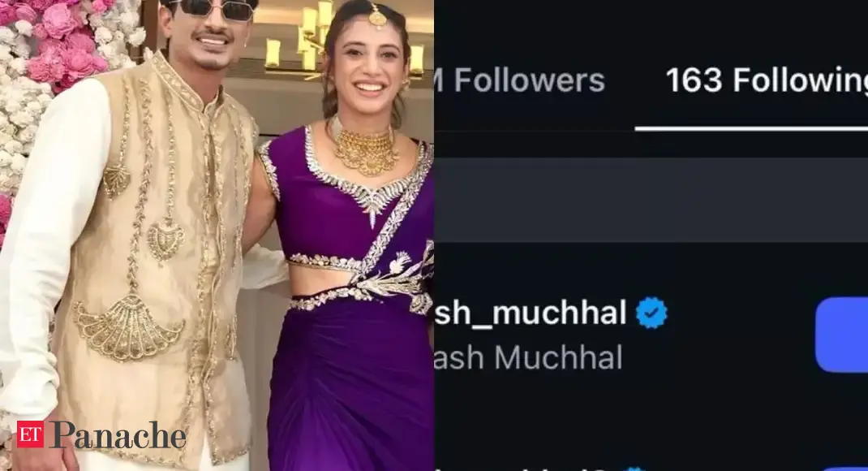This screenshot has height=471, width=868.
Task: Click the gold head ornament on the woman
Action: point(377,16)
